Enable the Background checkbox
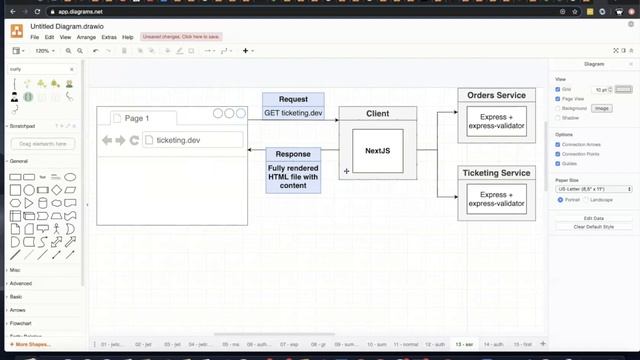640x360 pixels. click(558, 109)
